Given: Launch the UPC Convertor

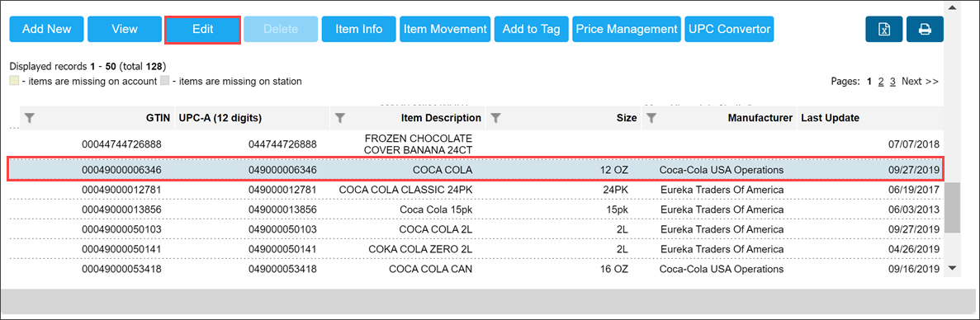Looking at the screenshot, I should [x=729, y=30].
